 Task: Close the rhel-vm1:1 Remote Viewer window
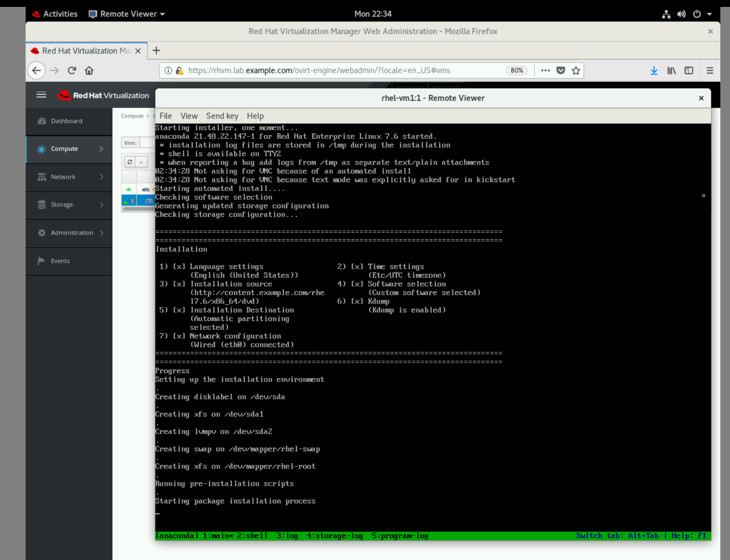click(701, 98)
